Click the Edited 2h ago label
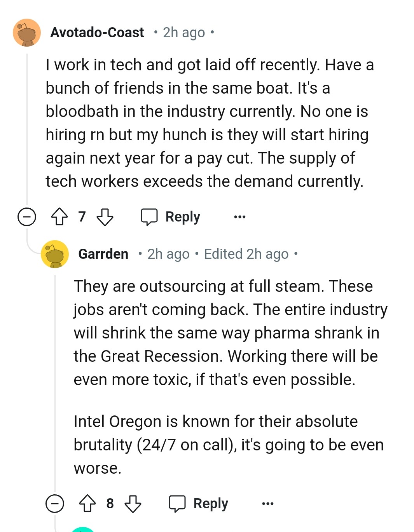This screenshot has width=414, height=532. [246, 254]
